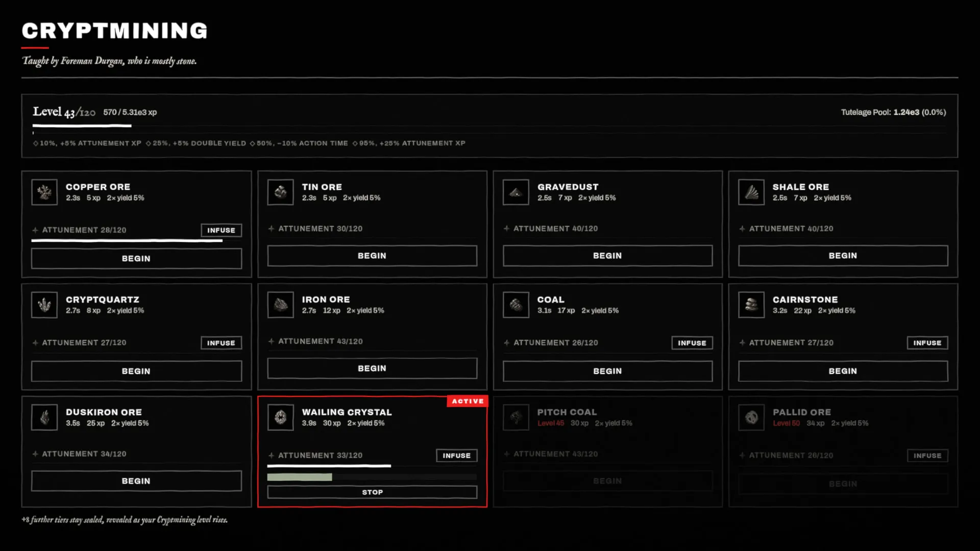Image resolution: width=980 pixels, height=551 pixels.
Task: Infuse Cairnstone attunement
Action: click(x=927, y=343)
